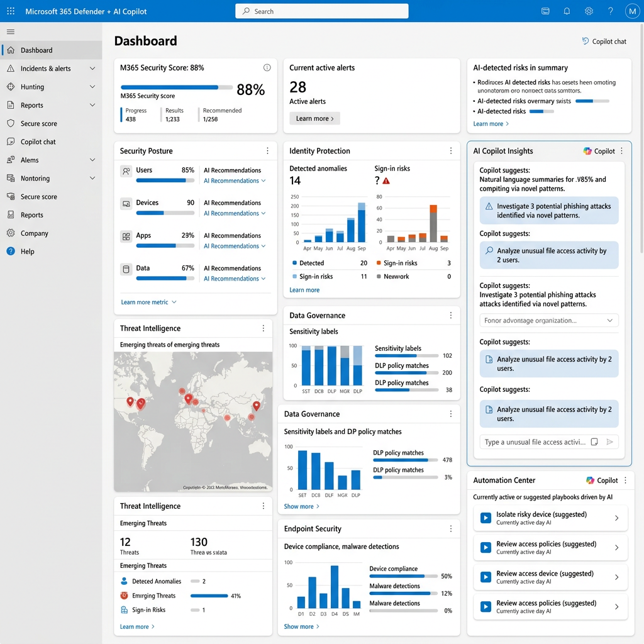Image resolution: width=644 pixels, height=644 pixels.
Task: Open map Threat Intelligence card options menu
Action: pyautogui.click(x=264, y=328)
